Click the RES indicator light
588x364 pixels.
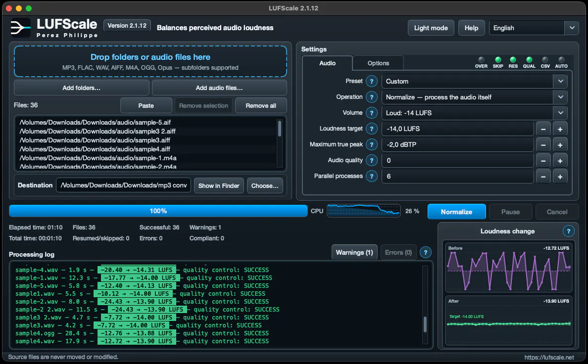point(513,60)
